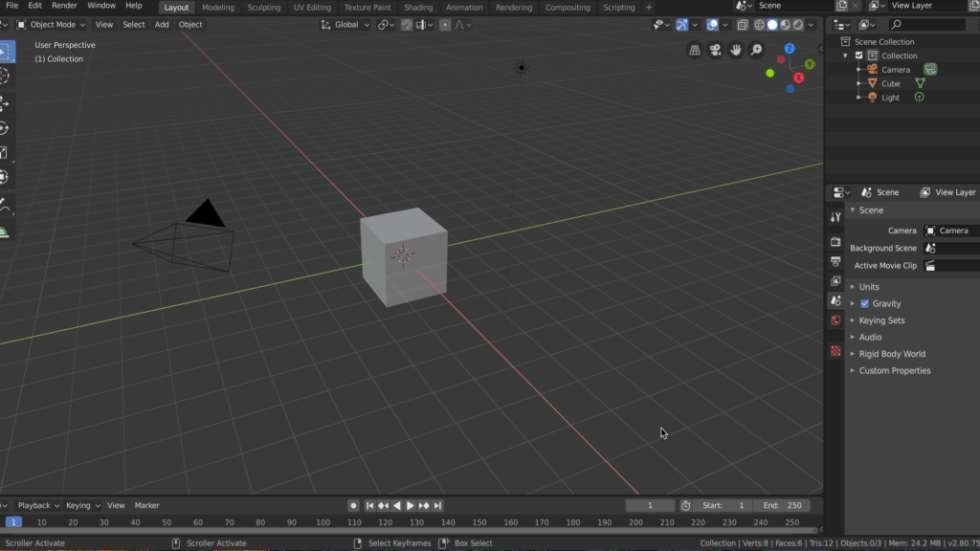980x551 pixels.
Task: Click the Add menu in viewport header
Action: (x=162, y=24)
